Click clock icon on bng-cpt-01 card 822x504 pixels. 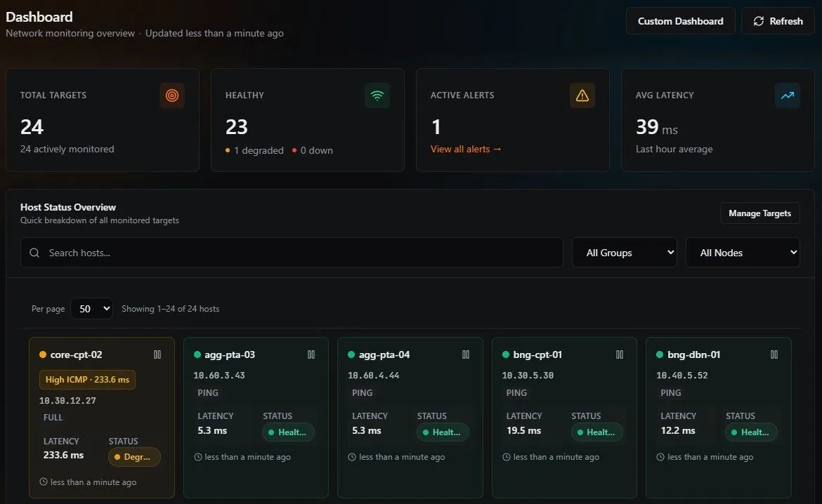pyautogui.click(x=507, y=457)
